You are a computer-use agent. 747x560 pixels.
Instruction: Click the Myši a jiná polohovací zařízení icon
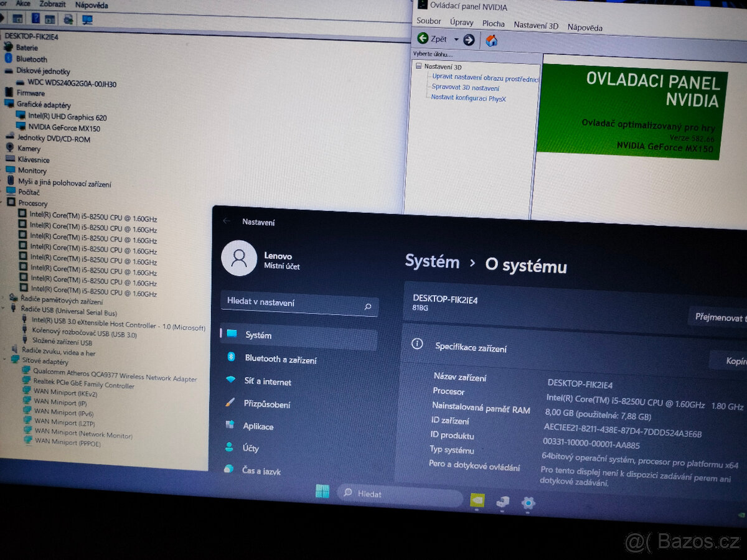(x=10, y=181)
